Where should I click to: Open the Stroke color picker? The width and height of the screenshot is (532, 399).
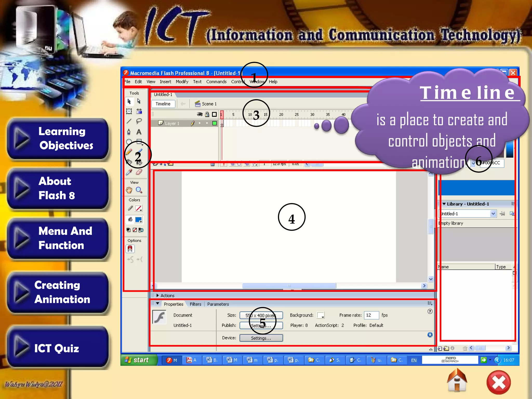139,208
